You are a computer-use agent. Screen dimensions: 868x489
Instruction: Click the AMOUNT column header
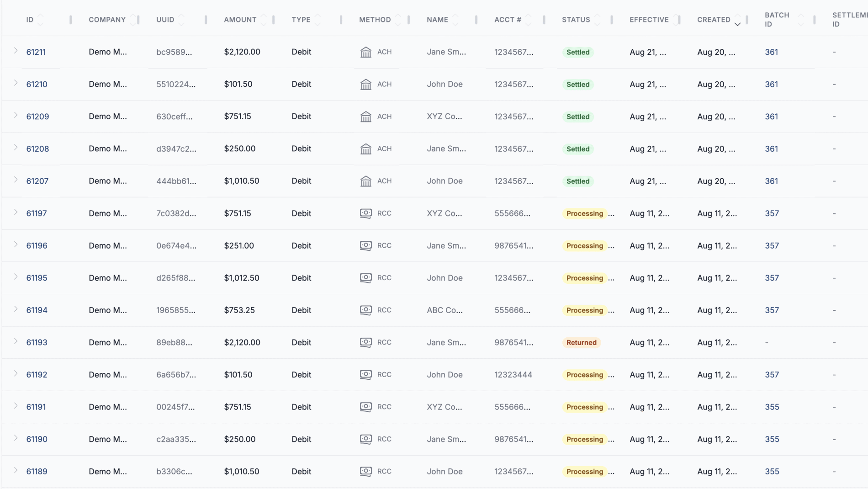pyautogui.click(x=239, y=20)
